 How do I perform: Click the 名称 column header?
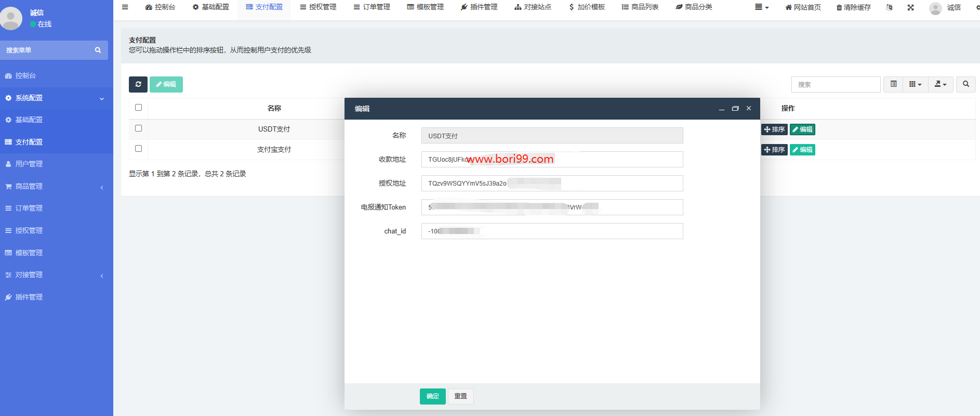274,108
